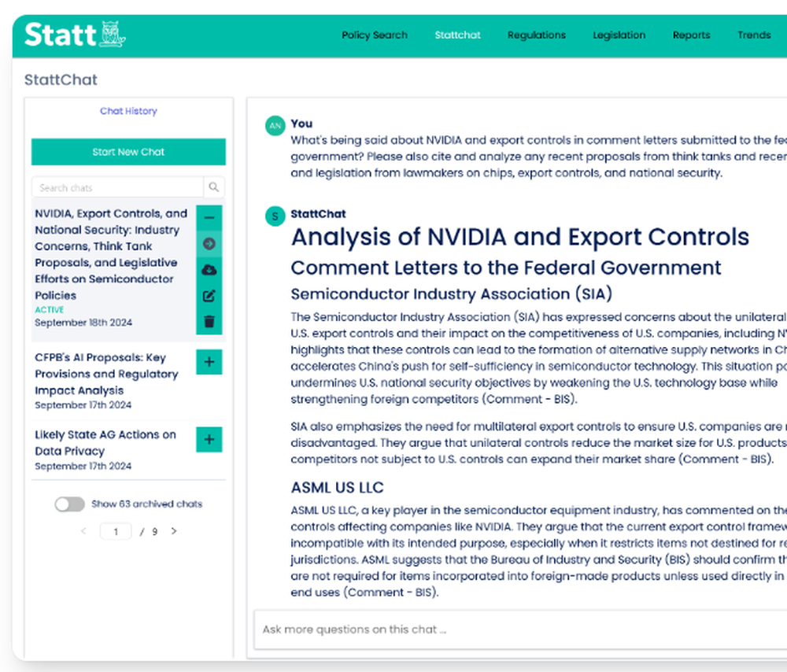Expand actions for Likely State AG Actions chat
The width and height of the screenshot is (787, 672).
click(x=209, y=440)
